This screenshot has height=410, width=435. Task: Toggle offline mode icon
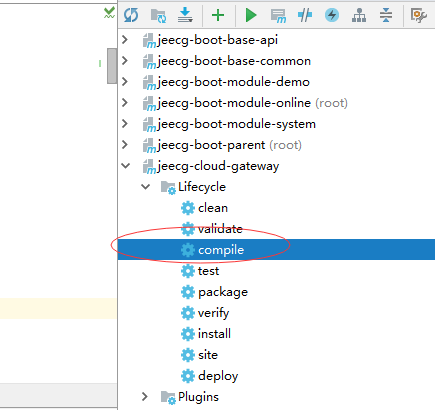tap(305, 15)
